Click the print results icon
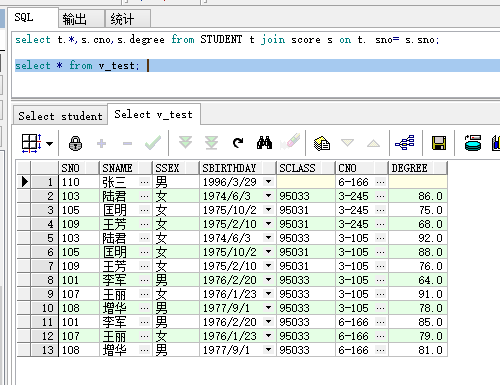 click(x=473, y=143)
